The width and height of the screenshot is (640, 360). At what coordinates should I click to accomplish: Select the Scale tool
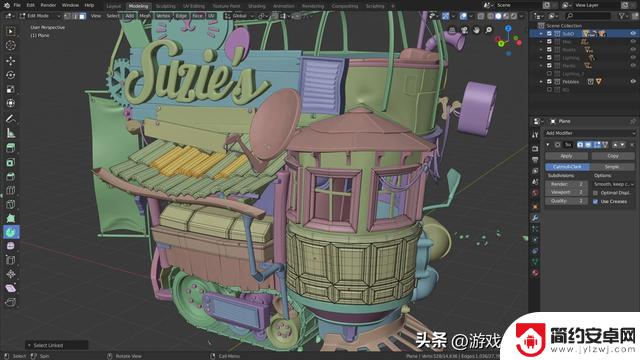tap(11, 89)
